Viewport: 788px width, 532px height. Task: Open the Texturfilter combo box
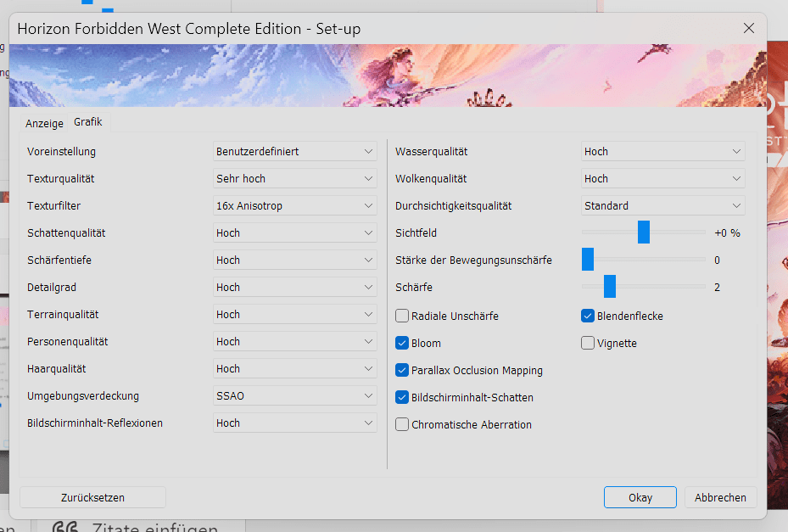pos(294,206)
